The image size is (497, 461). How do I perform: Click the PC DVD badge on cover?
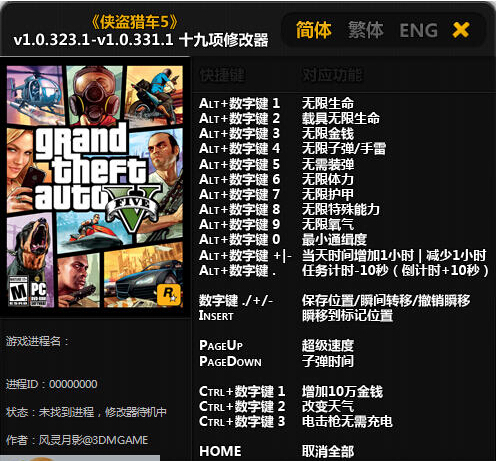pos(39,291)
